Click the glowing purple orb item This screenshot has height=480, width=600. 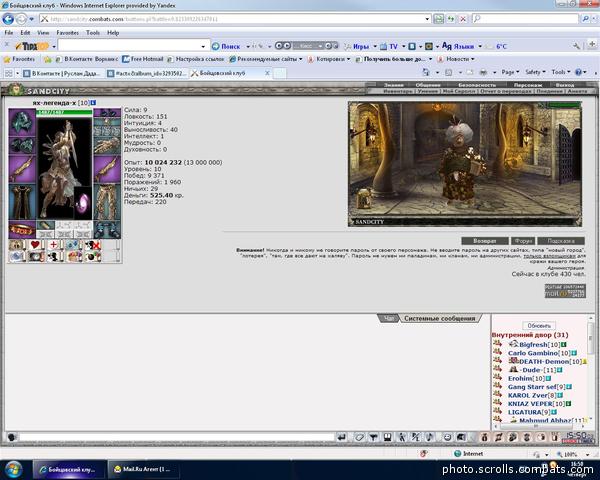pos(83,203)
